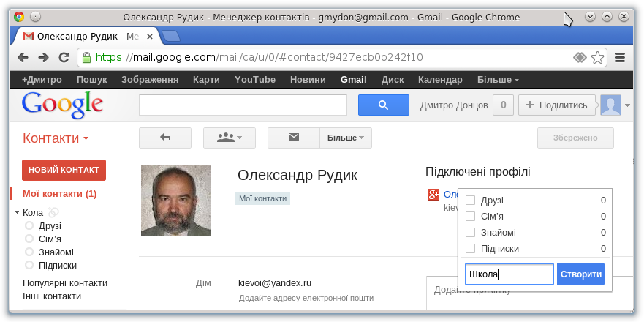Image resolution: width=644 pixels, height=322 pixels.
Task: Click the circles link icon beside Кола
Action: tap(53, 212)
